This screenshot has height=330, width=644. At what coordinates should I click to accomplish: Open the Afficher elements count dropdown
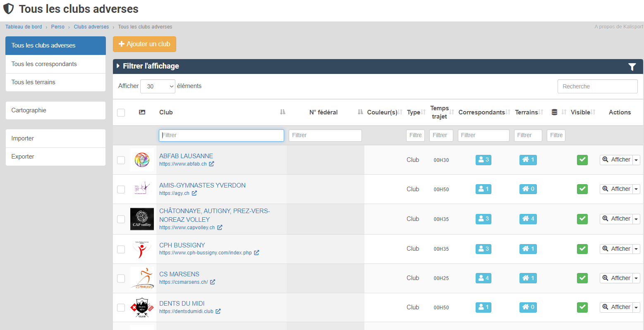pyautogui.click(x=158, y=86)
